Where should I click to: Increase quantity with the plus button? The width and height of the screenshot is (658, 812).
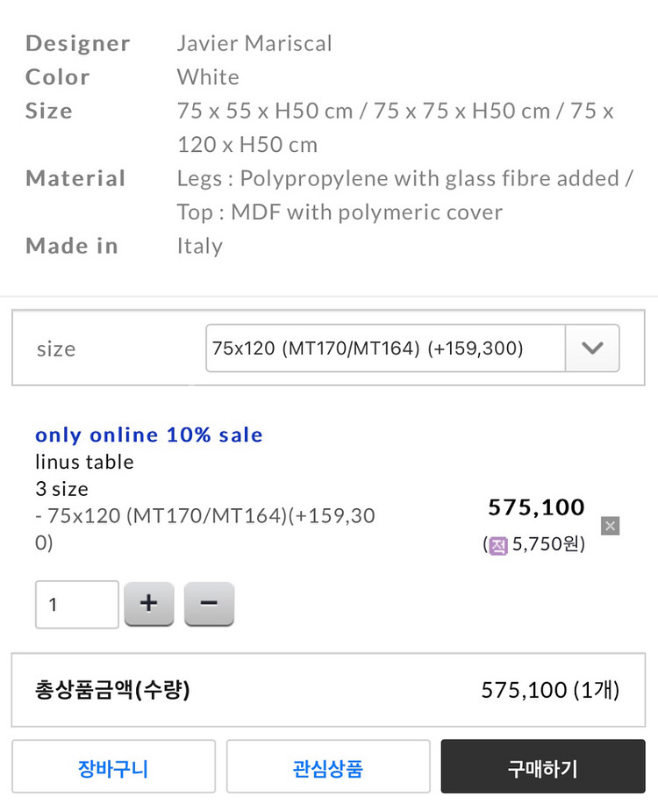pos(149,603)
